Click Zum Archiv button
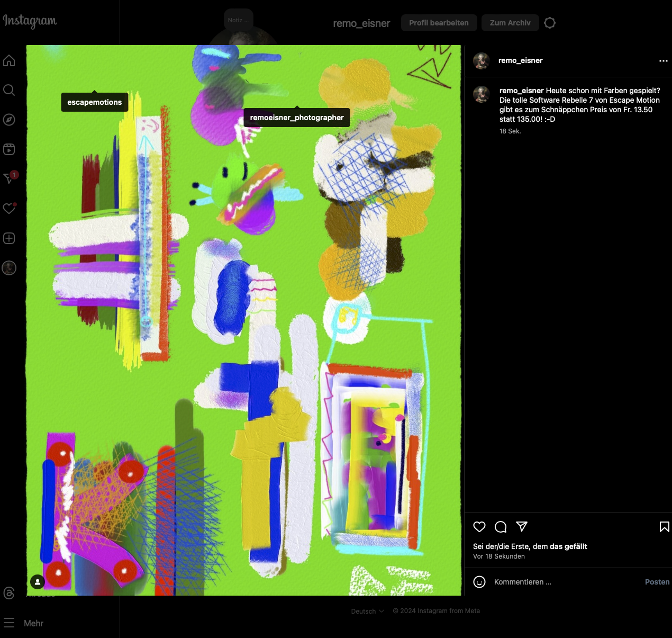 coord(510,23)
